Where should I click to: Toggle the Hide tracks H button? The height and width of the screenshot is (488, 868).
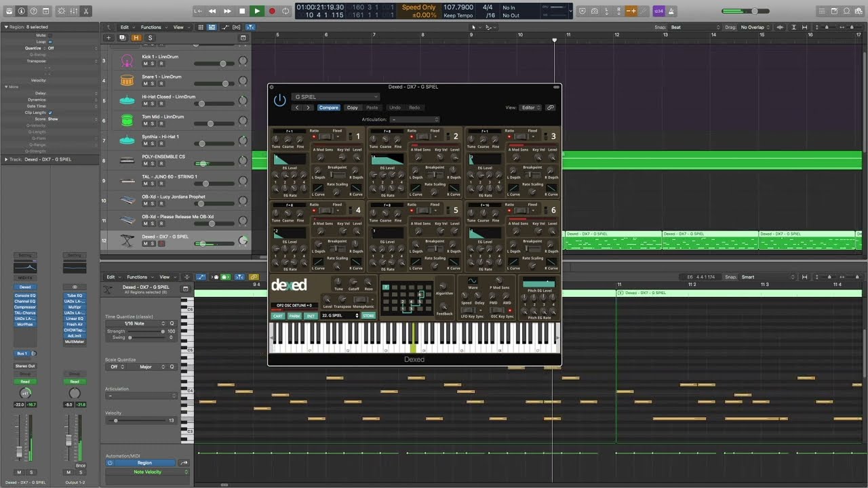[137, 38]
